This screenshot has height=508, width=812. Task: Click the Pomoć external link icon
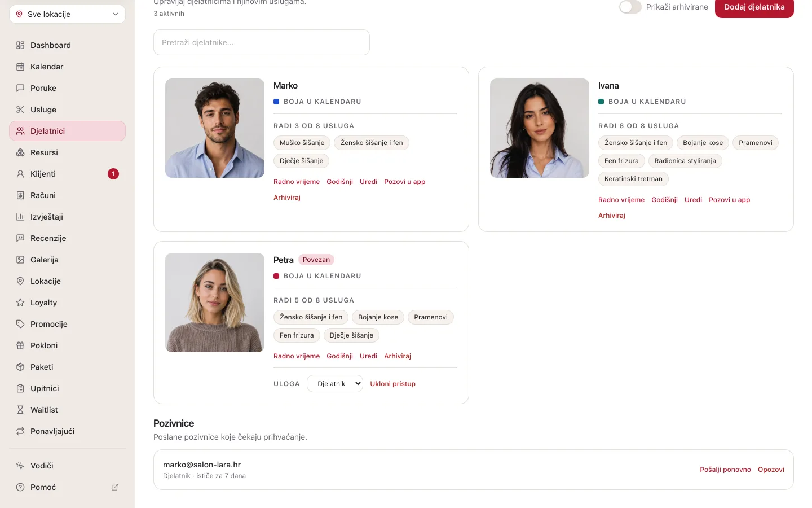(115, 487)
